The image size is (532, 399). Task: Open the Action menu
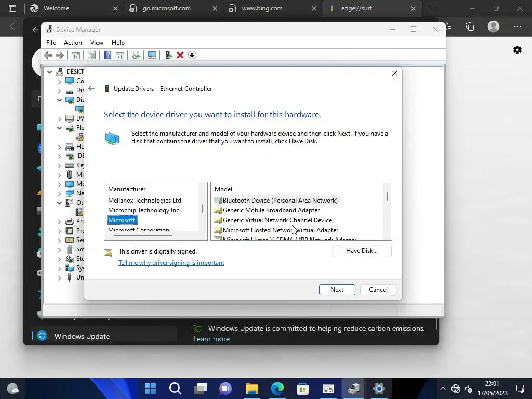(73, 43)
